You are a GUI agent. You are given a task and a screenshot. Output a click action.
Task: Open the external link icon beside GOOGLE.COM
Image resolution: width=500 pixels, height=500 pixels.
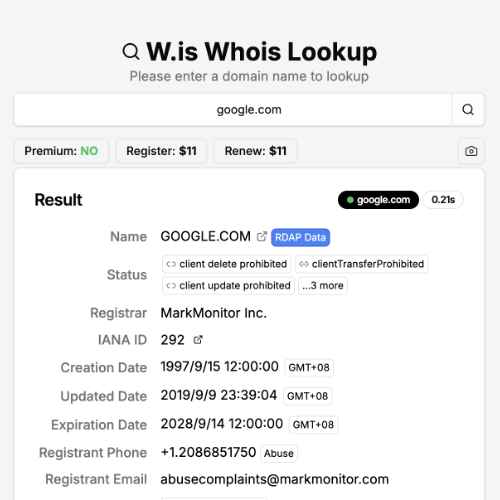point(262,236)
